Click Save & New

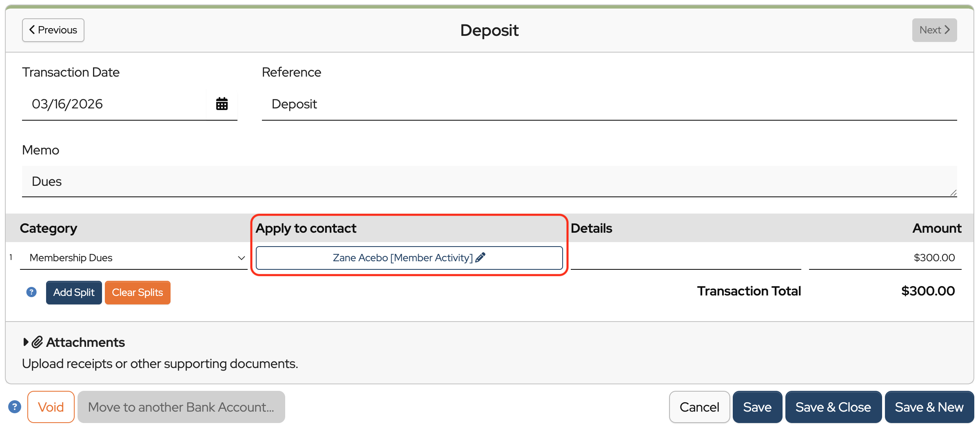[x=929, y=407]
